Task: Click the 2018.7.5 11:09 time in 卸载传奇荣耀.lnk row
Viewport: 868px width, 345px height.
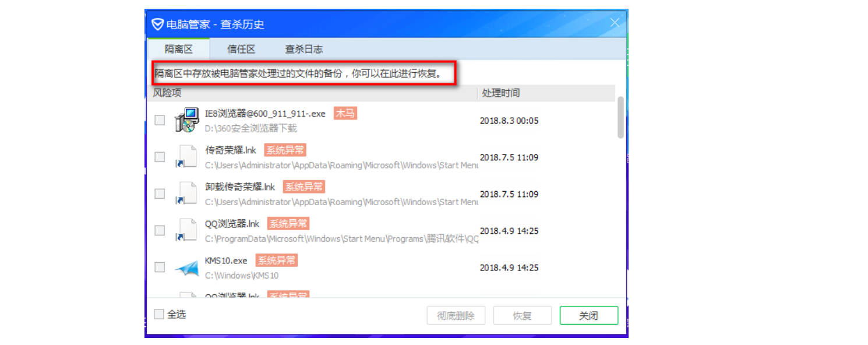Action: [509, 194]
